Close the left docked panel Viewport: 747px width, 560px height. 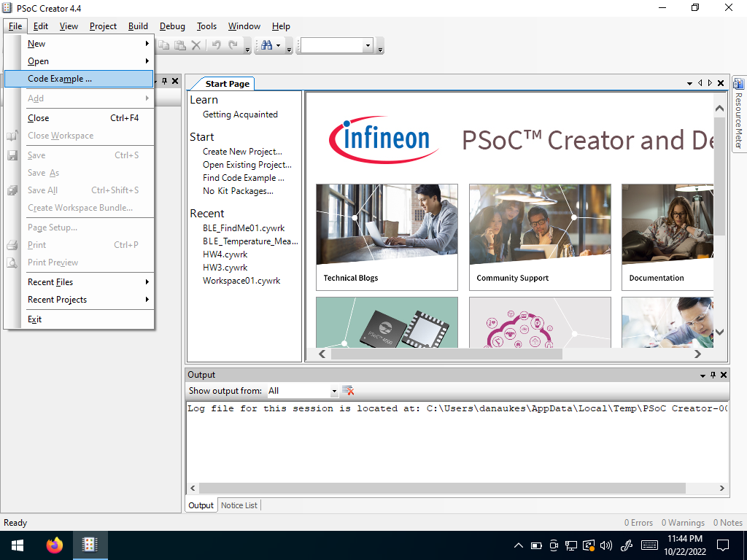[x=175, y=81]
